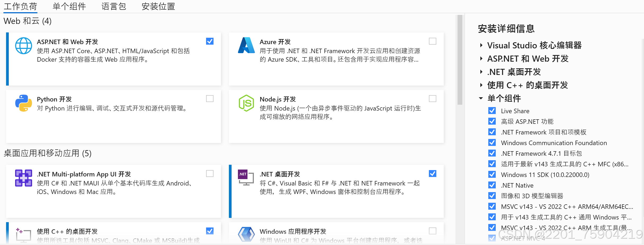Viewport: 644px width, 245px height.
Task: Uncheck the ASP.NET 和 Web 开发 workload
Action: pyautogui.click(x=210, y=41)
